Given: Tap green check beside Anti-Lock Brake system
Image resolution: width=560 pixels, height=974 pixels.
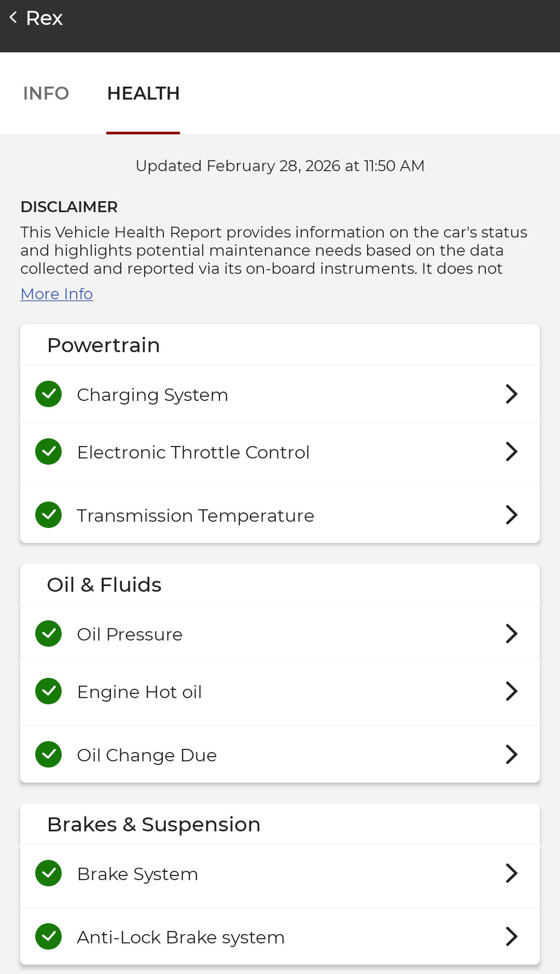Looking at the screenshot, I should pyautogui.click(x=49, y=937).
